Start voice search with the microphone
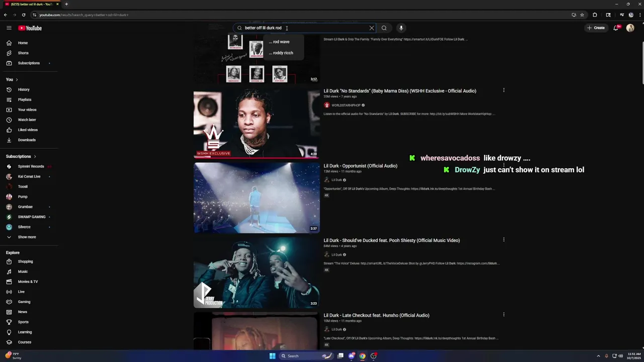The image size is (644, 362). pos(401,28)
